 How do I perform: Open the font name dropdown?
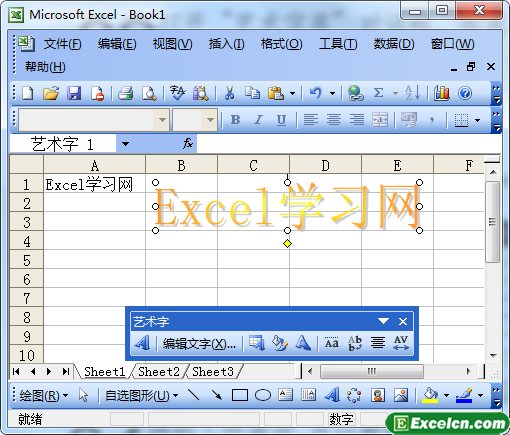coord(162,120)
